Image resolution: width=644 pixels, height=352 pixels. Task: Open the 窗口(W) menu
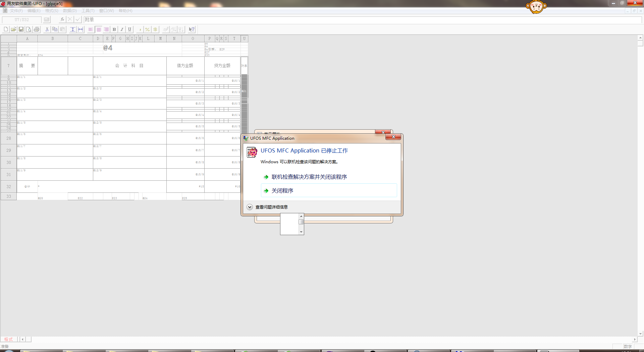click(x=106, y=11)
